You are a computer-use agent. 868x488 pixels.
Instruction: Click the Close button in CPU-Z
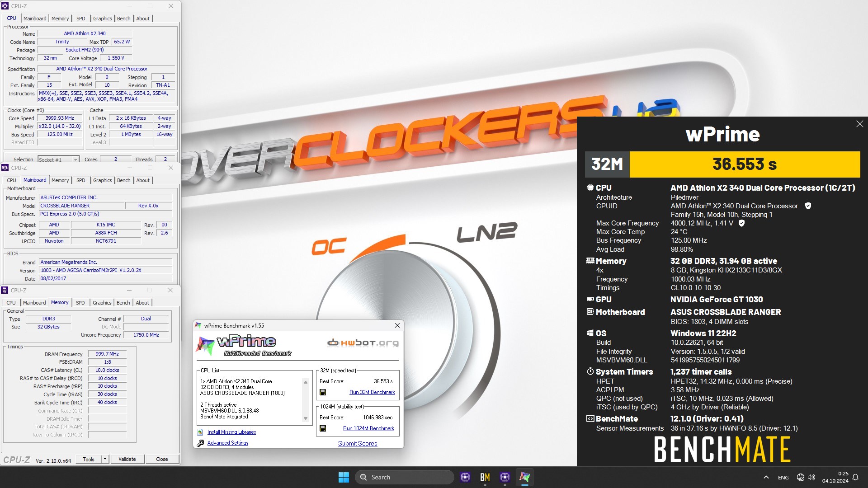162,459
